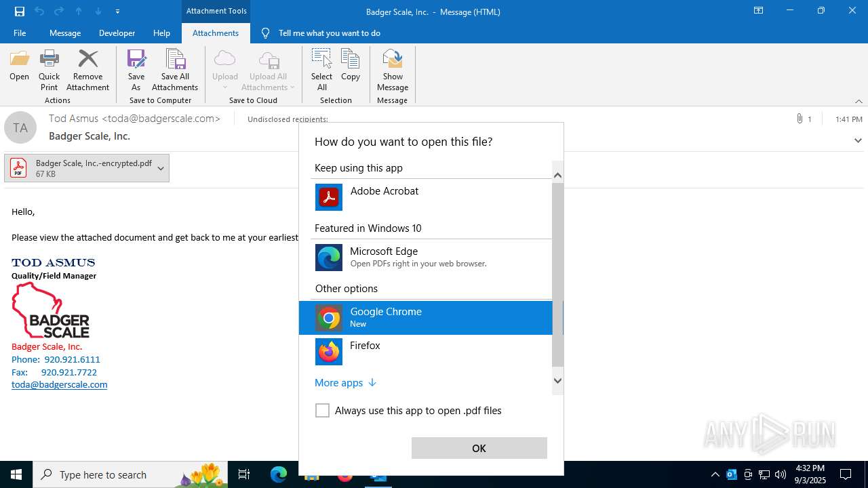Open the PDF attachment dropdown arrow
The width and height of the screenshot is (868, 488).
coord(161,168)
